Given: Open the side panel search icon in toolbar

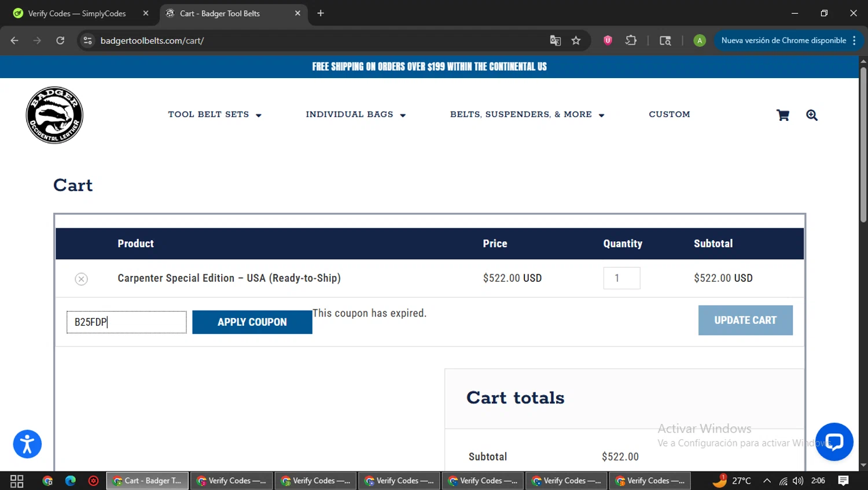Looking at the screenshot, I should point(665,40).
